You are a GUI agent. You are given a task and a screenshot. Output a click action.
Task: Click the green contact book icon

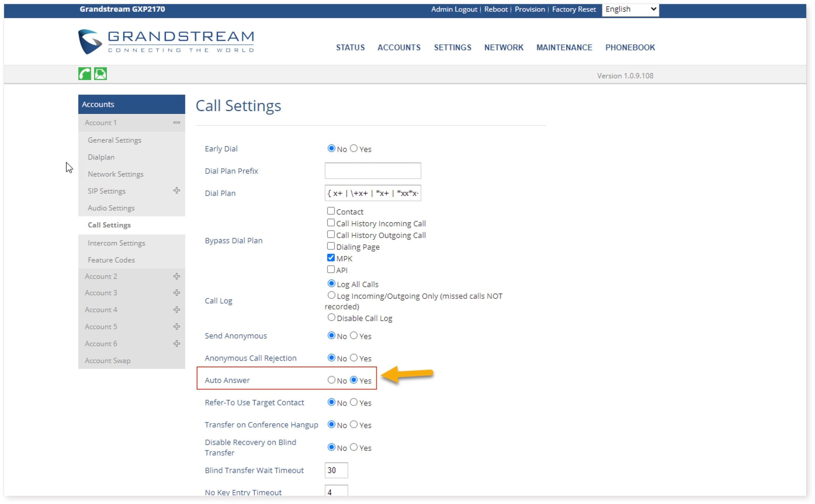tap(100, 74)
